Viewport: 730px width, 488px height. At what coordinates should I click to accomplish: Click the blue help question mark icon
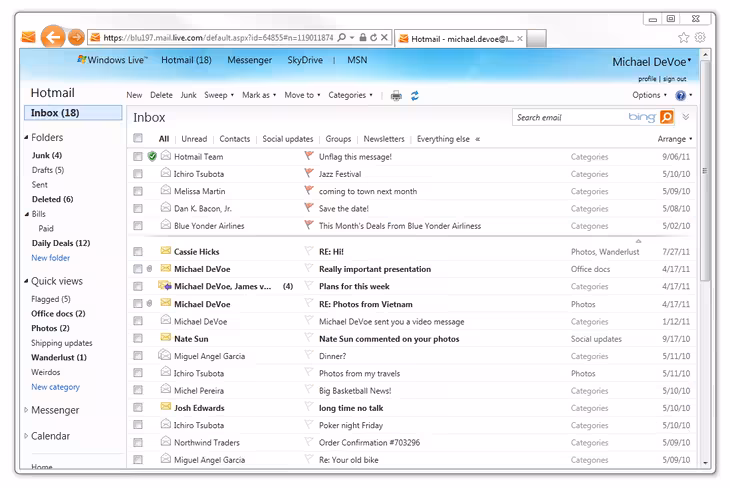680,95
